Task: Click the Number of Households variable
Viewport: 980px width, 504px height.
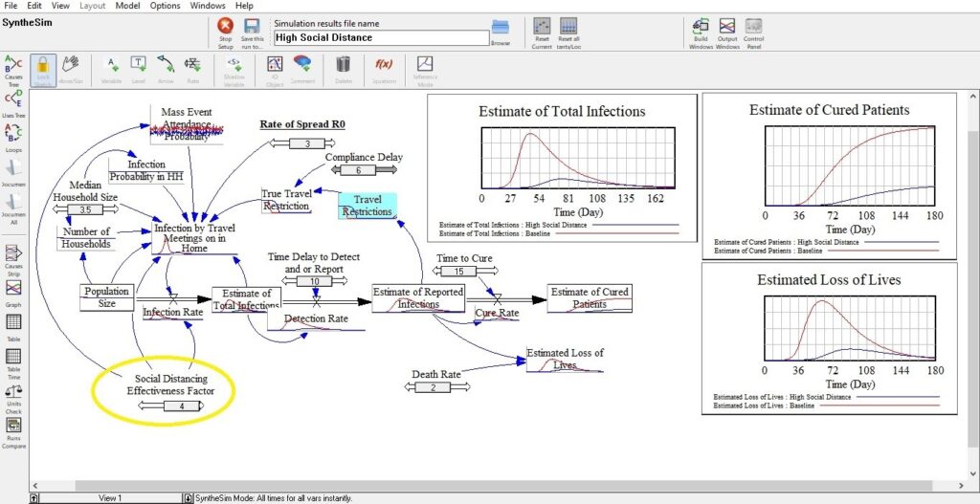Action: point(86,238)
